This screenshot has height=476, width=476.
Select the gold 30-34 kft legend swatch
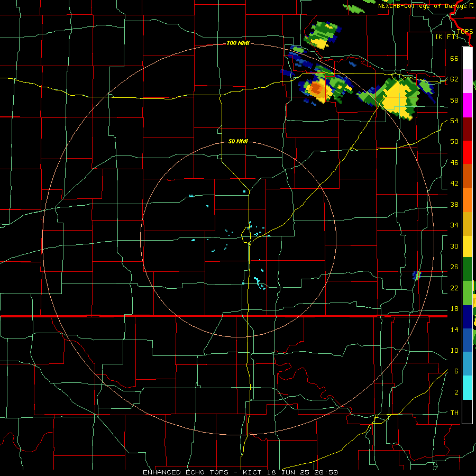[x=467, y=223]
